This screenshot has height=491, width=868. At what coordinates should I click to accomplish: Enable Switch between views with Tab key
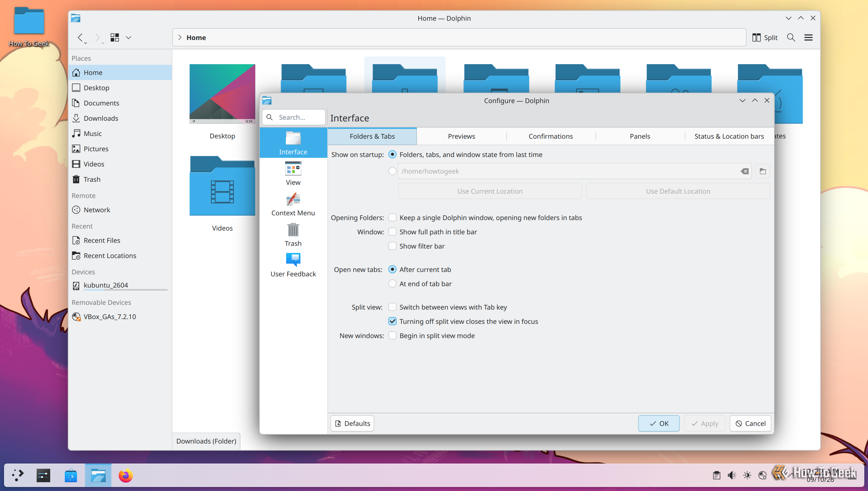392,307
